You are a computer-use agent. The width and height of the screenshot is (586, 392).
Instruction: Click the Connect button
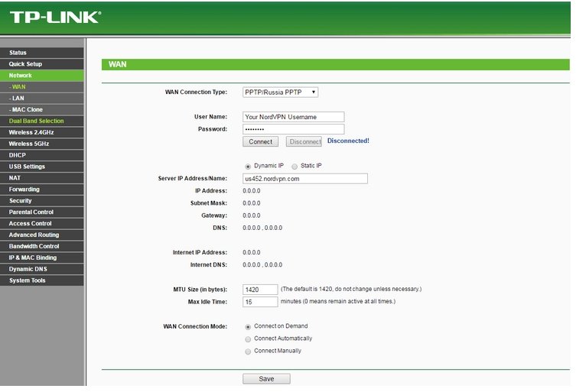tap(260, 142)
